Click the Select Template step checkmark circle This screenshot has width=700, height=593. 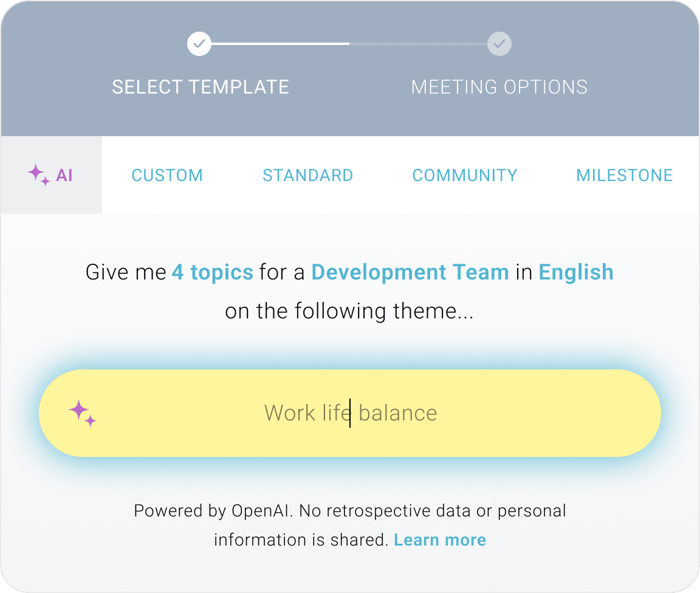199,44
